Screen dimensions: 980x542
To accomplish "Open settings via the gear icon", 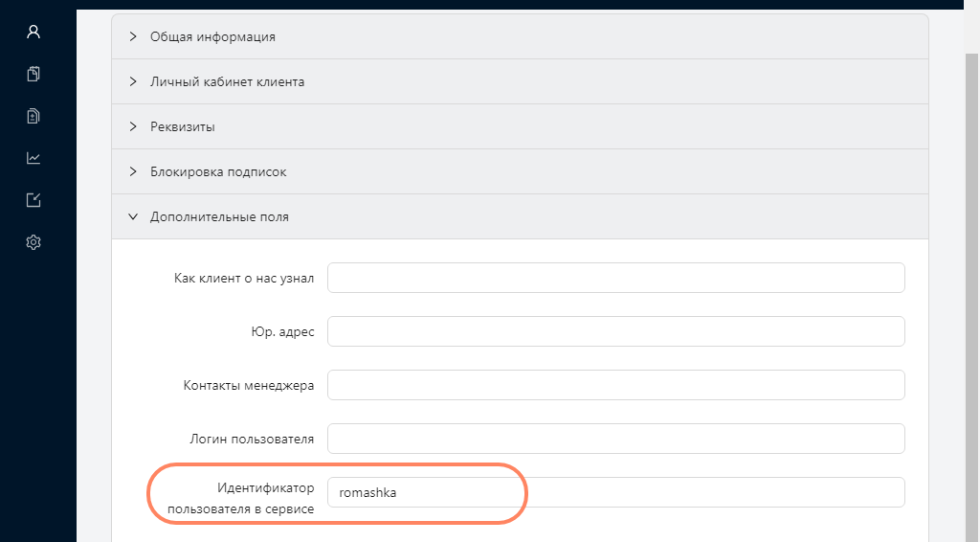I will tap(33, 242).
